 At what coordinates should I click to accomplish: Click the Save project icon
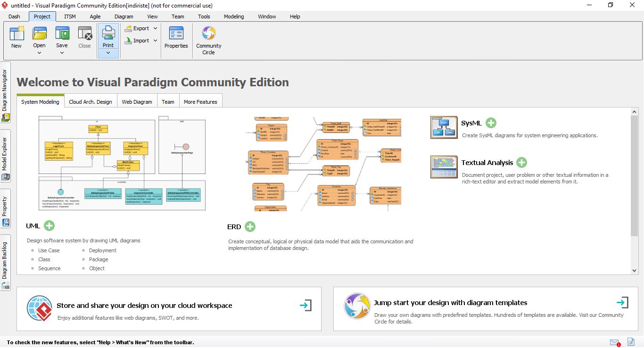(62, 33)
